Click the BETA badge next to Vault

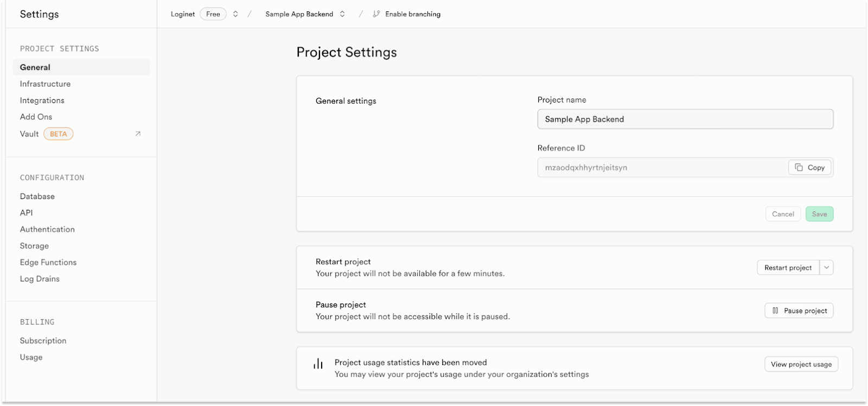pyautogui.click(x=59, y=134)
